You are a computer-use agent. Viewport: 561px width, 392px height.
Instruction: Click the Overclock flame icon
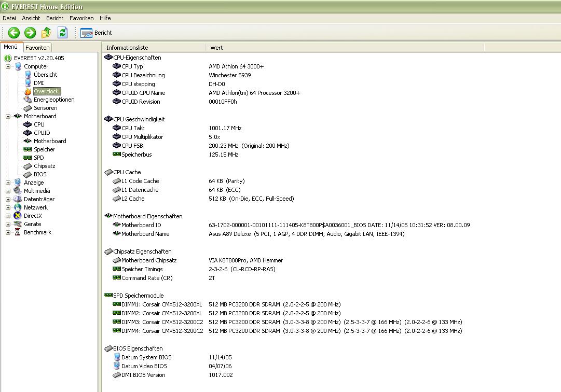point(28,91)
